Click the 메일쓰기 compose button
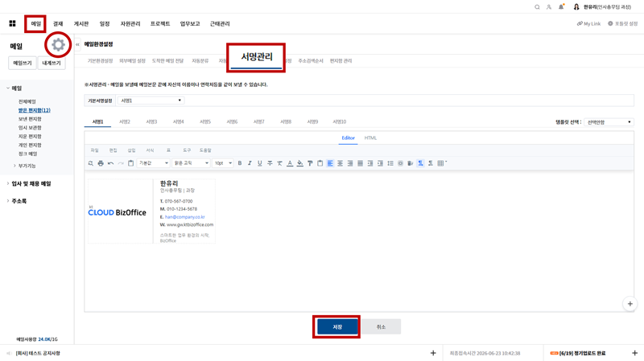The width and height of the screenshot is (644, 361). [x=23, y=63]
